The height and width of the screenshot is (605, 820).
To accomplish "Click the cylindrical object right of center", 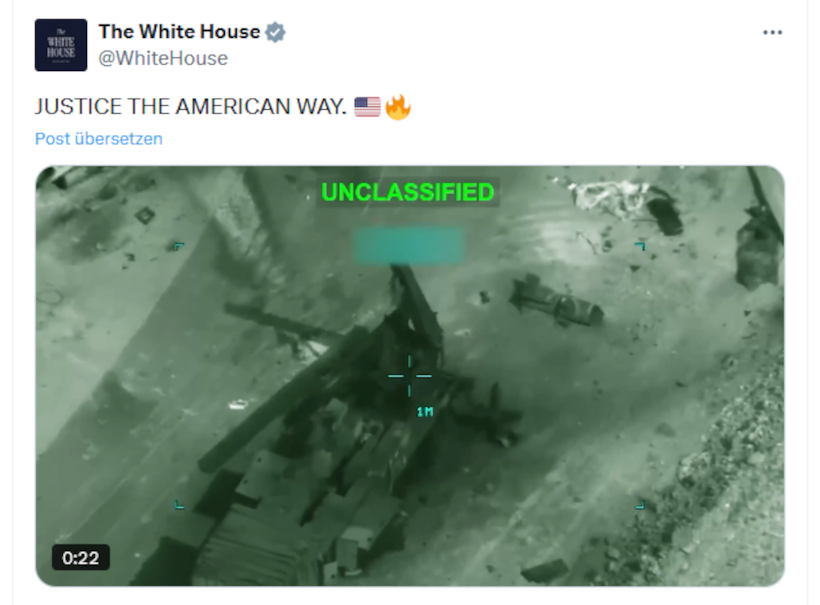I will pos(557,303).
